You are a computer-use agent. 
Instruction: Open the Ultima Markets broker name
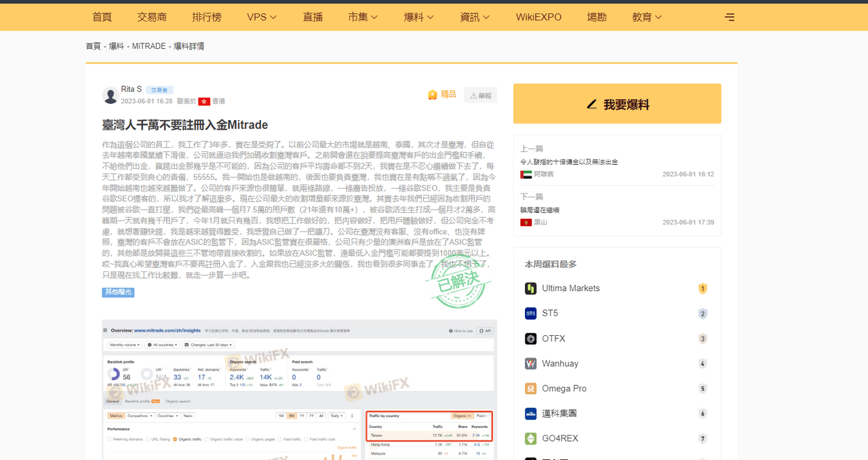click(x=571, y=288)
